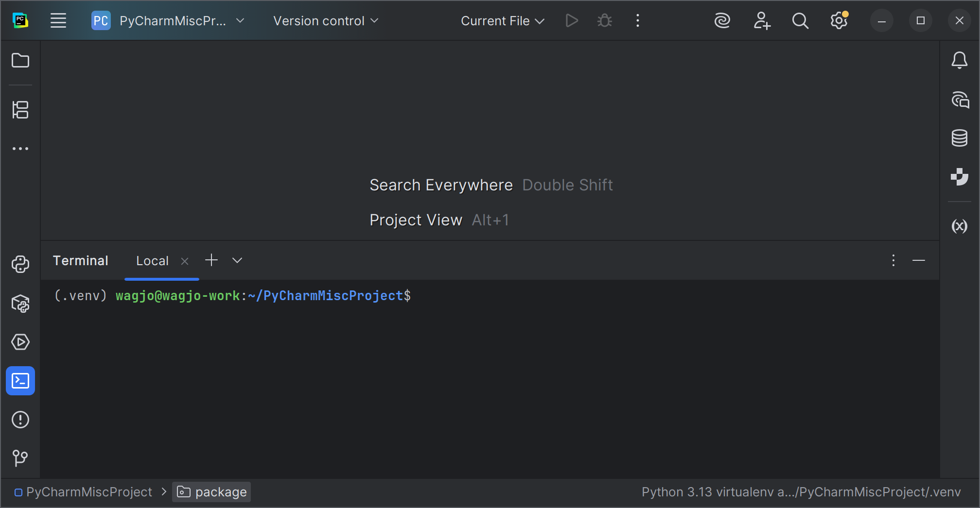Expand the Current File run configuration dropdown
The width and height of the screenshot is (980, 508).
pos(502,21)
